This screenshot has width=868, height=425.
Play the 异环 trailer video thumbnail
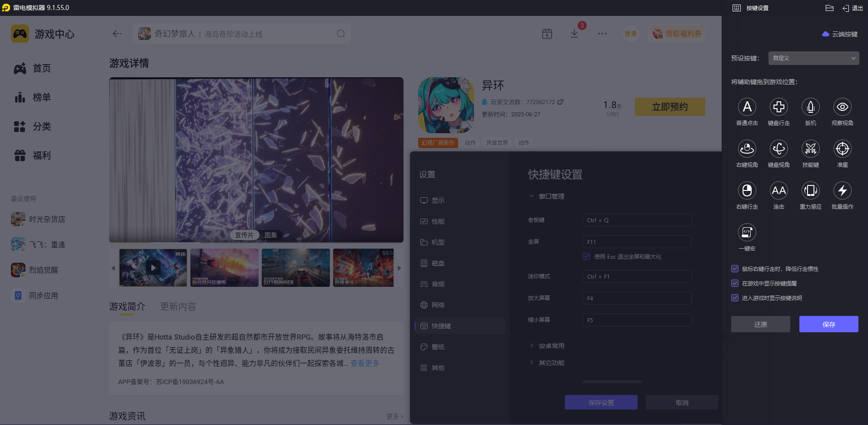click(153, 268)
